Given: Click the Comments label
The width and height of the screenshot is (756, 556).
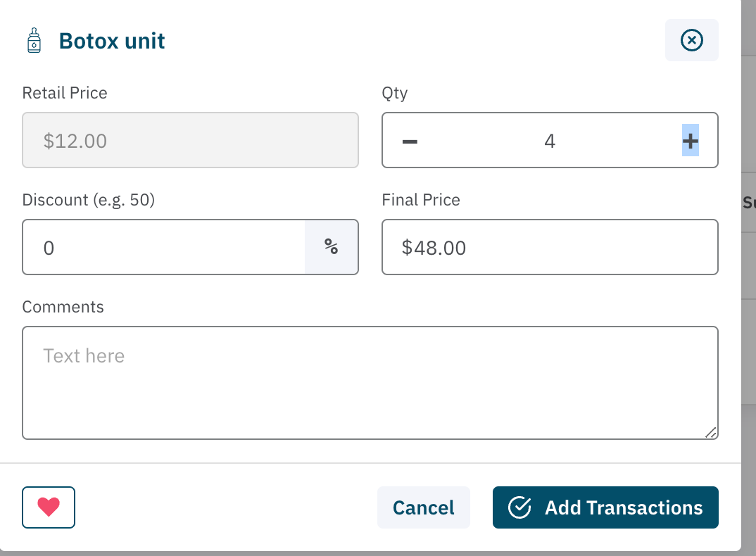Looking at the screenshot, I should coord(63,307).
